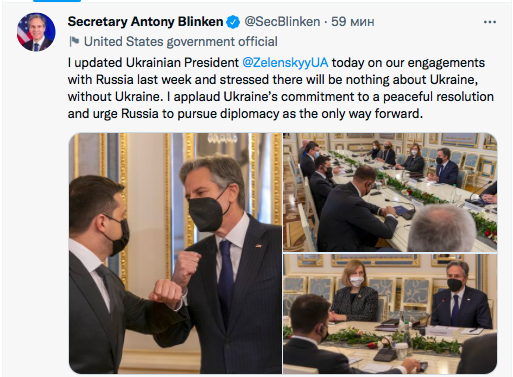Open the three-dot more options menu
This screenshot has width=513, height=377.
[490, 22]
